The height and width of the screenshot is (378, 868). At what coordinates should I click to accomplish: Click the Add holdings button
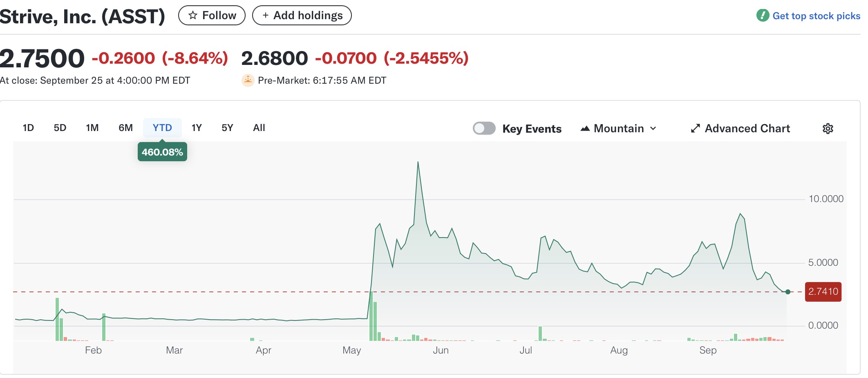coord(302,16)
